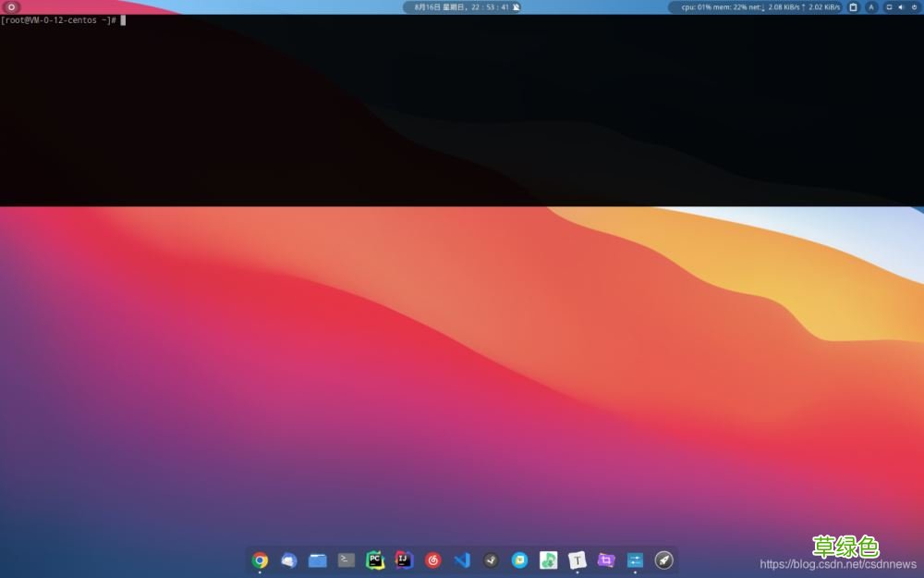Open the calendar by clicking the clock
This screenshot has height=578, width=924.
click(462, 6)
